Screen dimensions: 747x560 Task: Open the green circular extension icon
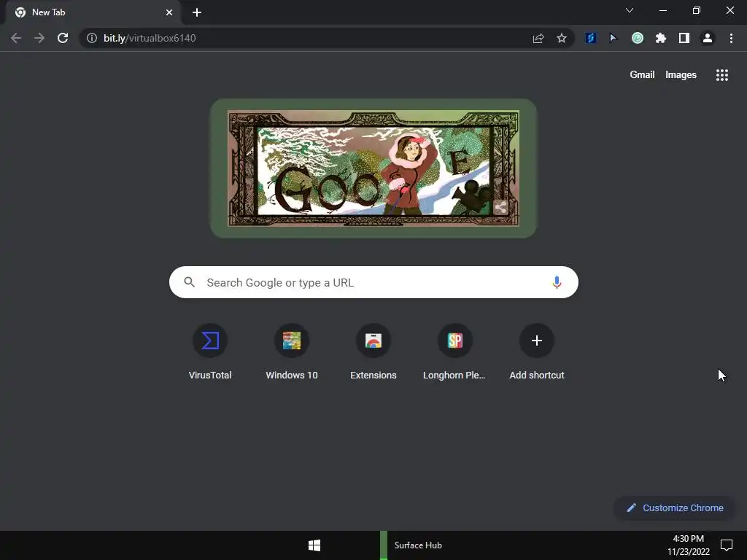(638, 38)
